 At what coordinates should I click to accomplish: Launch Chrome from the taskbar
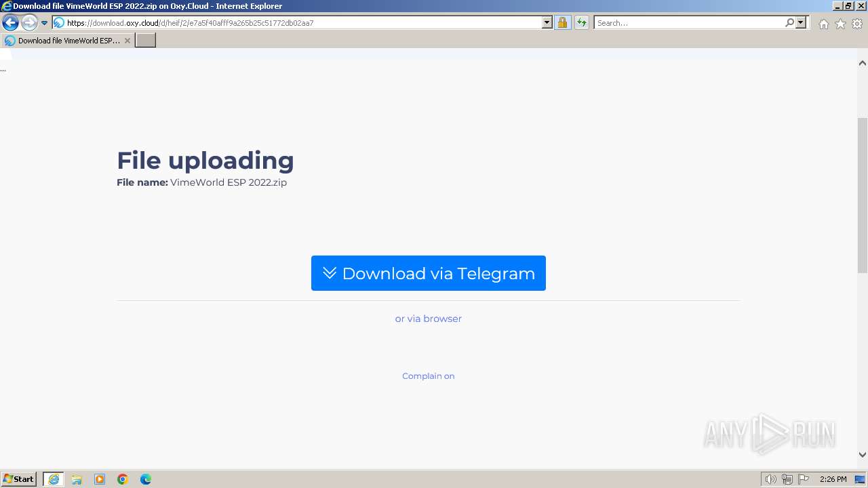pyautogui.click(x=123, y=479)
